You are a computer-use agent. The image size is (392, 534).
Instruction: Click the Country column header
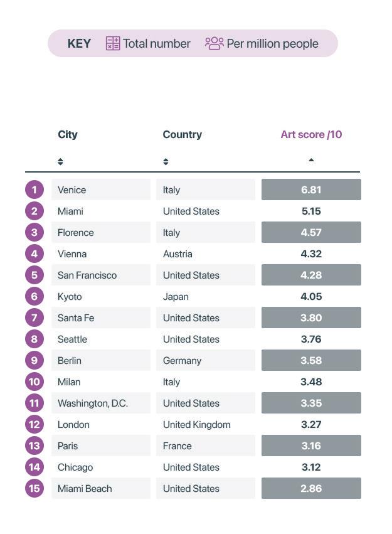coord(182,134)
